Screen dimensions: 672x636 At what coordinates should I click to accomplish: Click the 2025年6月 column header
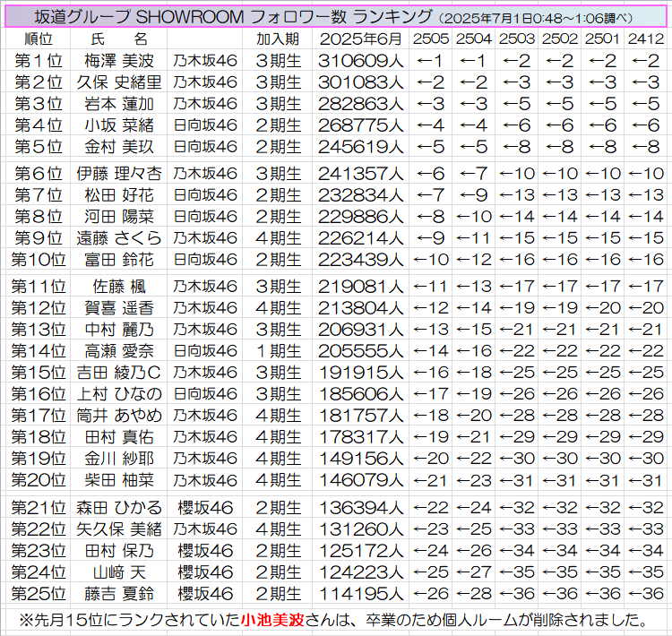[x=360, y=39]
